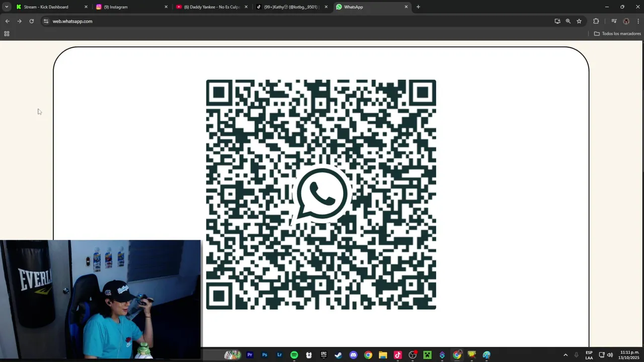This screenshot has height=362, width=644.
Task: Open TikTok app from the taskbar
Action: coord(397,355)
